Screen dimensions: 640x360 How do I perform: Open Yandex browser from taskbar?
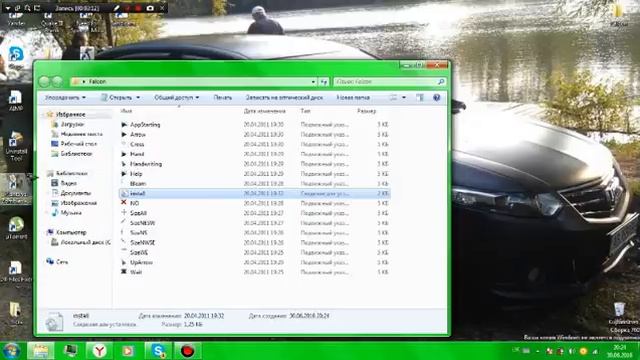99,351
